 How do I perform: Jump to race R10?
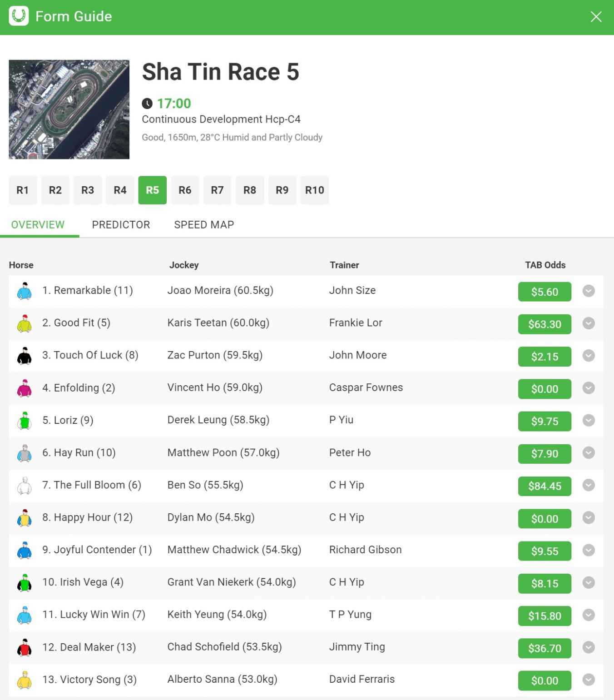(314, 190)
